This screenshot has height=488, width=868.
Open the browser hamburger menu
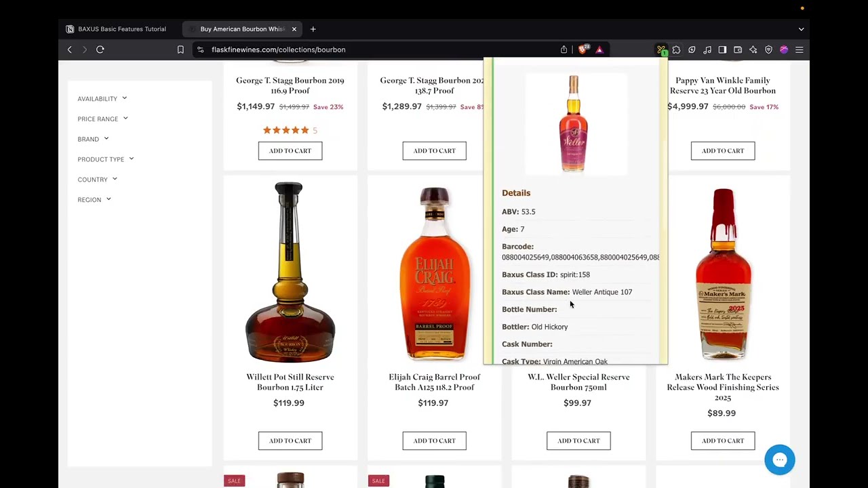point(800,49)
